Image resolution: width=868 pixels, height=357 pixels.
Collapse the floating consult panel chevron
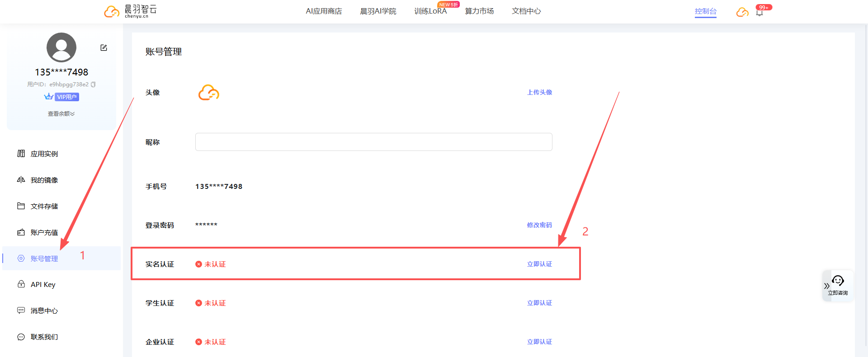(826, 286)
